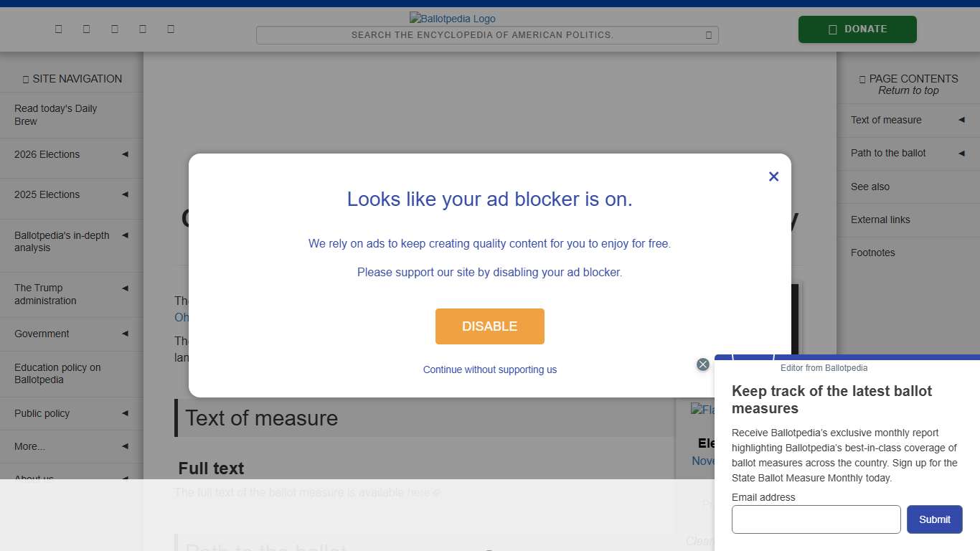The height and width of the screenshot is (551, 980).
Task: Expand Path to the ballot in Page Contents
Action: [x=961, y=153]
